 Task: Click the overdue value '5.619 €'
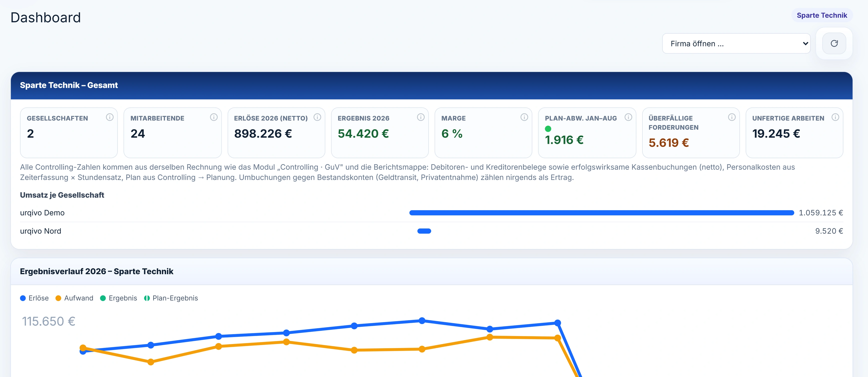pos(669,143)
